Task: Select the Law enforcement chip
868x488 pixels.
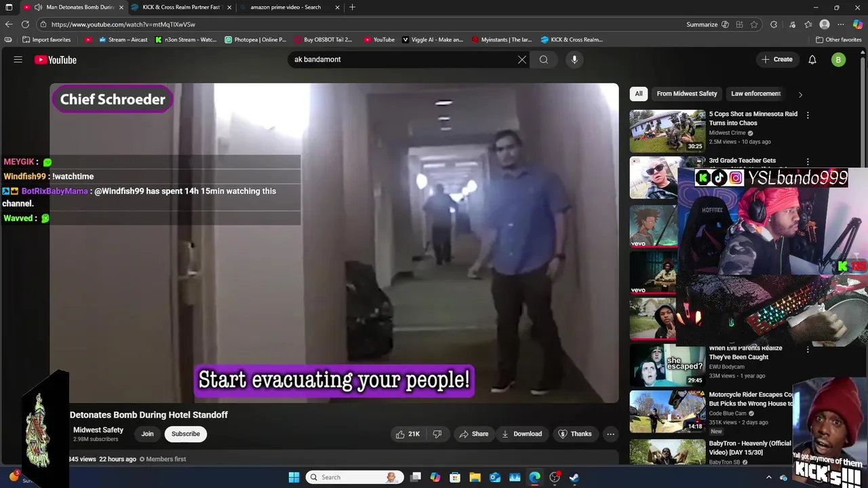Action: (x=756, y=94)
